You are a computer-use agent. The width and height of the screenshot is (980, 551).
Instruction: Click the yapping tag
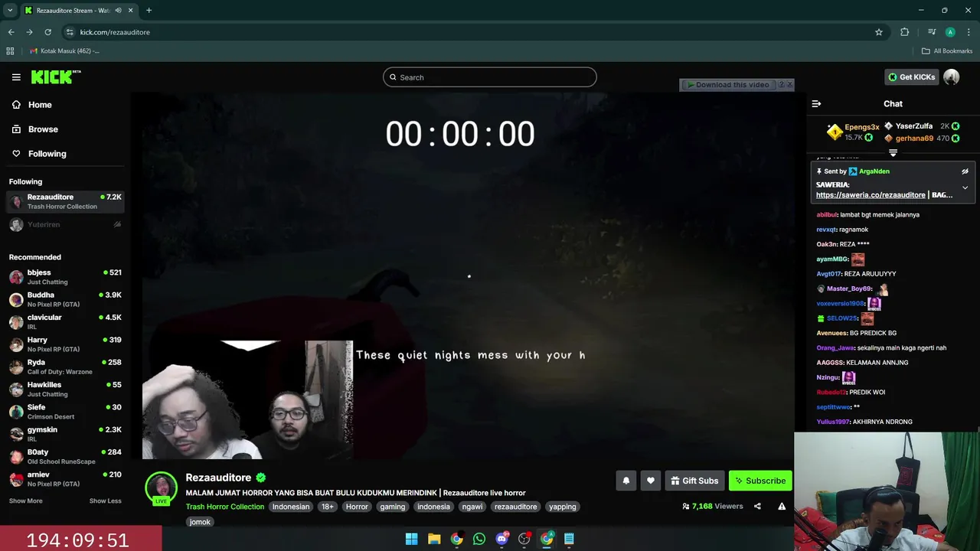click(563, 507)
